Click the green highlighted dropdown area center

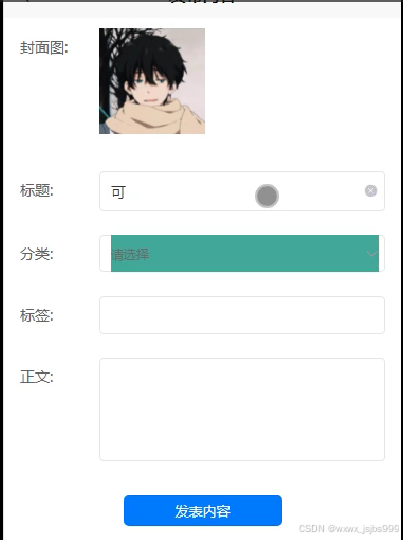[x=245, y=253]
